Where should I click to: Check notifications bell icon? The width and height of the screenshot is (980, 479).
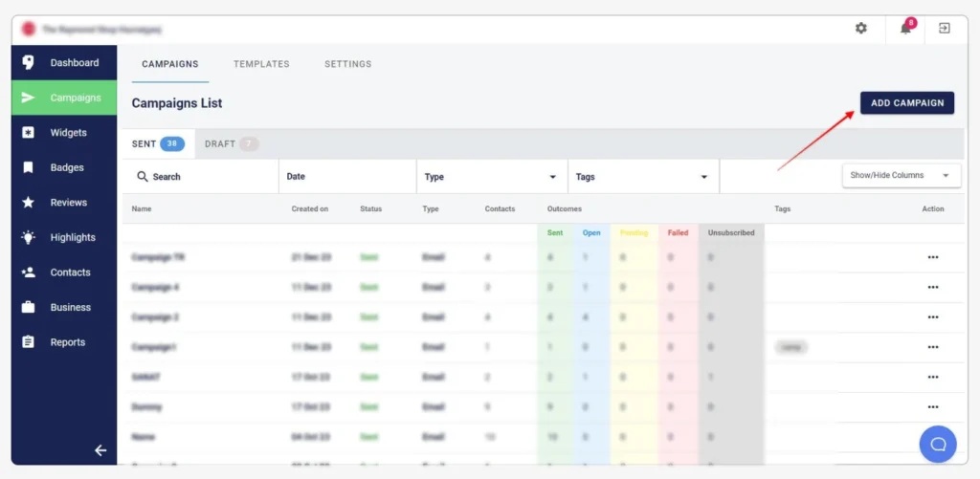(905, 29)
